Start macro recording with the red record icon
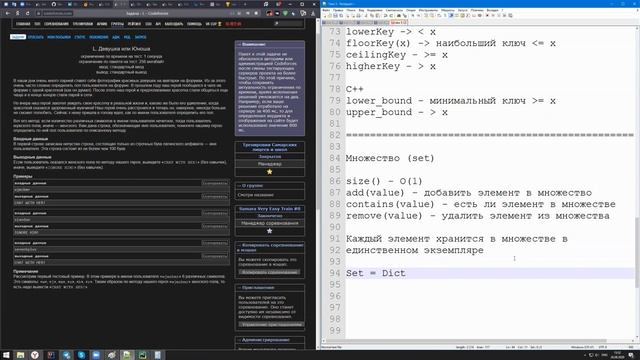This screenshot has height=360, width=640. [x=487, y=16]
